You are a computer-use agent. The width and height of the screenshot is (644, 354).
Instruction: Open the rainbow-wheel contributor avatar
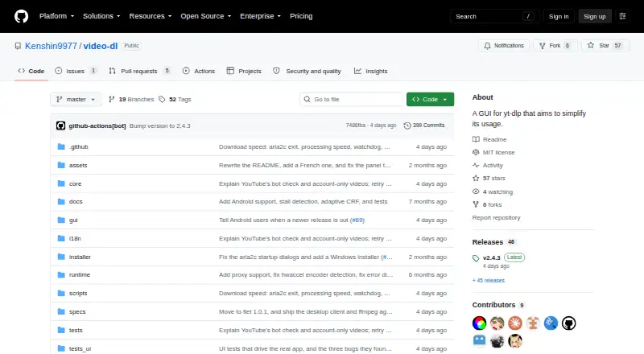point(479,323)
